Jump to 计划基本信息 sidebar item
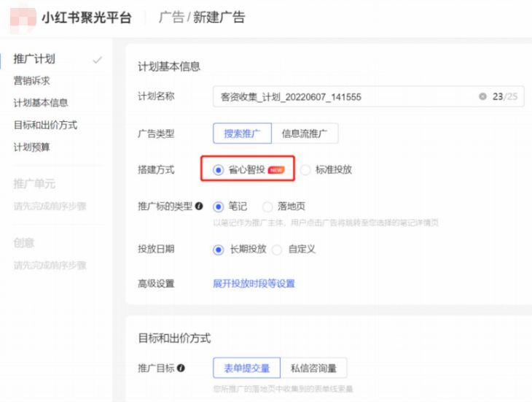This screenshot has height=402, width=532. click(x=41, y=103)
